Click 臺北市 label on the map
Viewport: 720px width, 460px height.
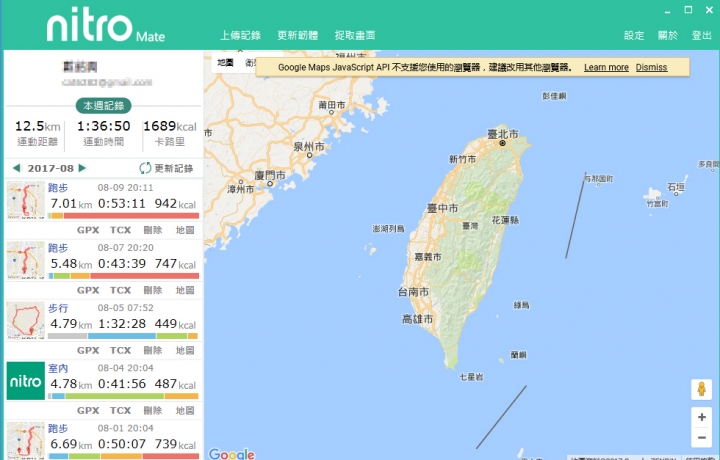[x=503, y=134]
